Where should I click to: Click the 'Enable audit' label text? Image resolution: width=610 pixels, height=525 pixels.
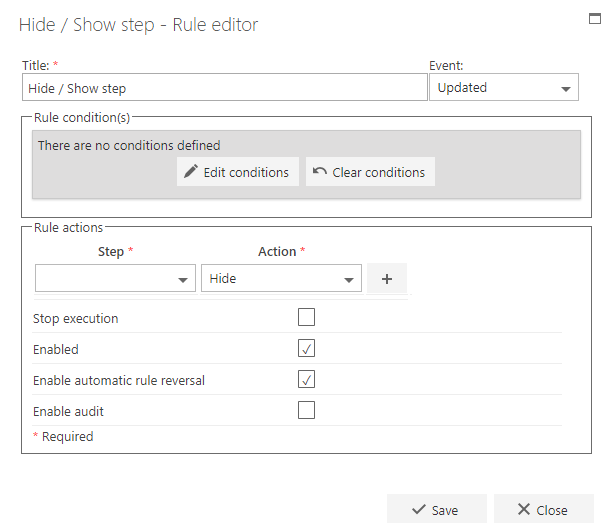pos(68,411)
